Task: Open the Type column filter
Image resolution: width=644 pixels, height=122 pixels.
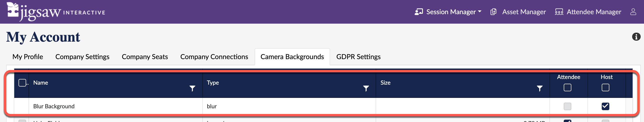Action: (x=366, y=88)
